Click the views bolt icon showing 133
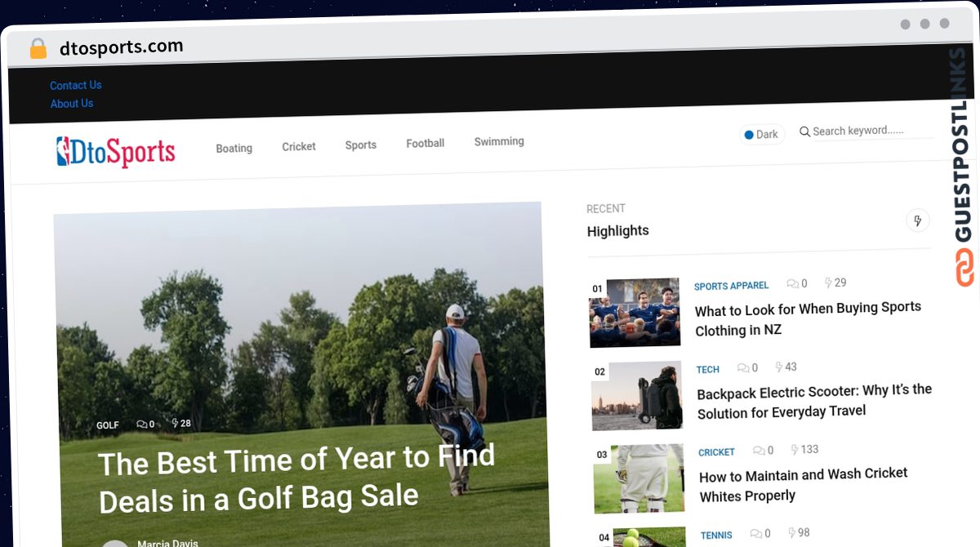The height and width of the screenshot is (547, 980). (795, 450)
